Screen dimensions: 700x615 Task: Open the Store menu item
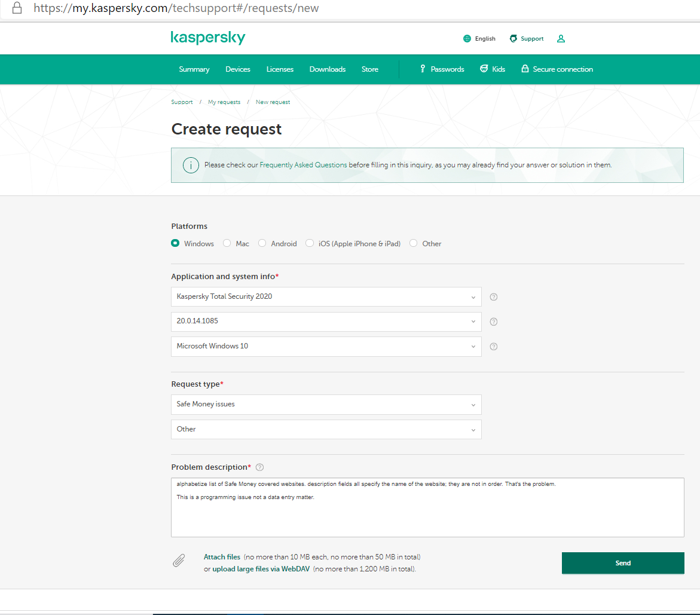[x=370, y=69]
